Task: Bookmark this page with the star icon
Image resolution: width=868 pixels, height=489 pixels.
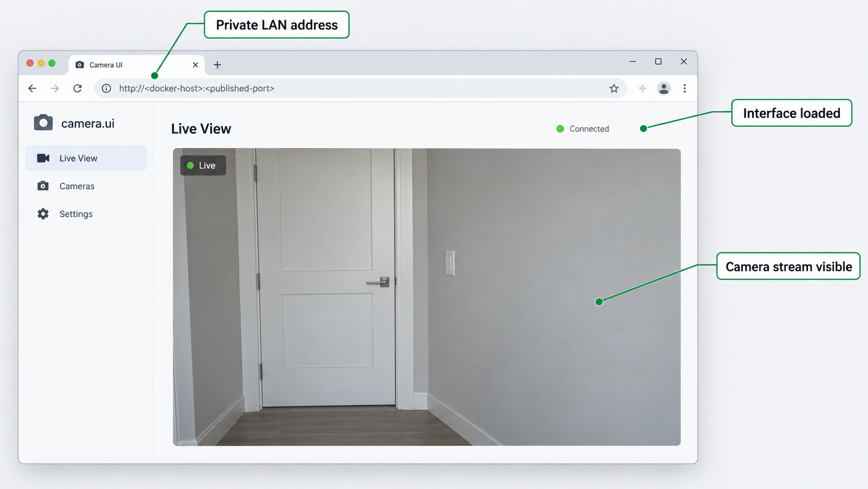Action: [x=614, y=88]
